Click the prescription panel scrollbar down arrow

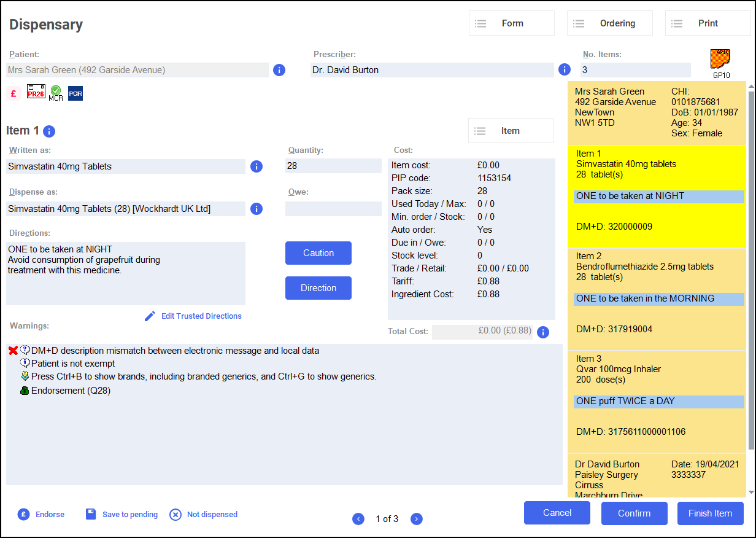(751, 492)
